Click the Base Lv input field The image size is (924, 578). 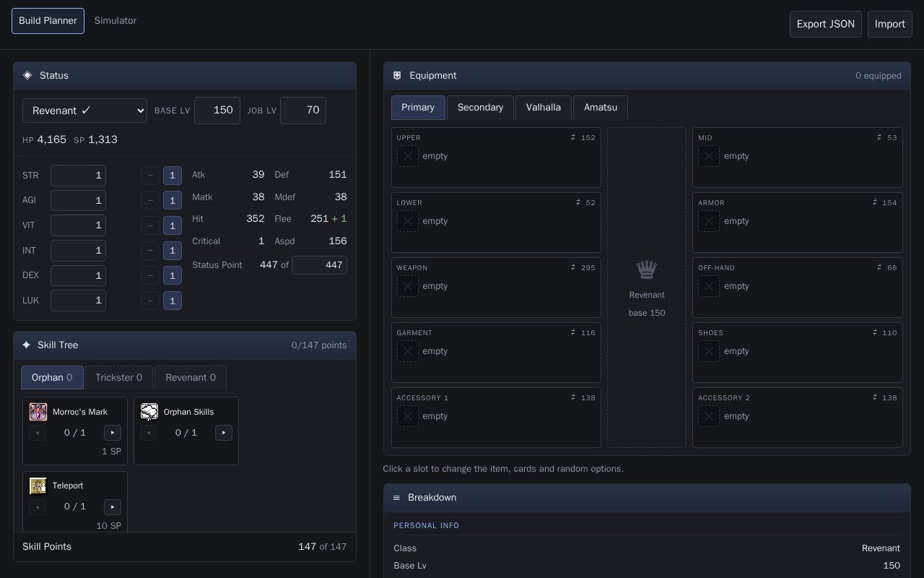pyautogui.click(x=217, y=110)
